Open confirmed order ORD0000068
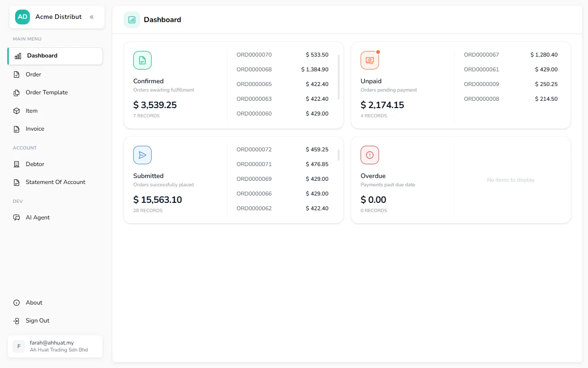The width and height of the screenshot is (588, 368). pos(283,69)
